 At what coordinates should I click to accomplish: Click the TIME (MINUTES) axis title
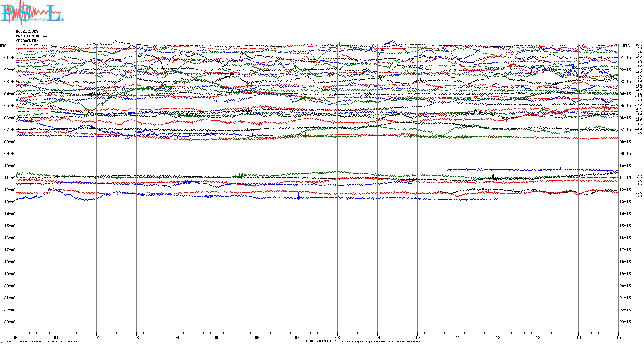[x=321, y=341]
